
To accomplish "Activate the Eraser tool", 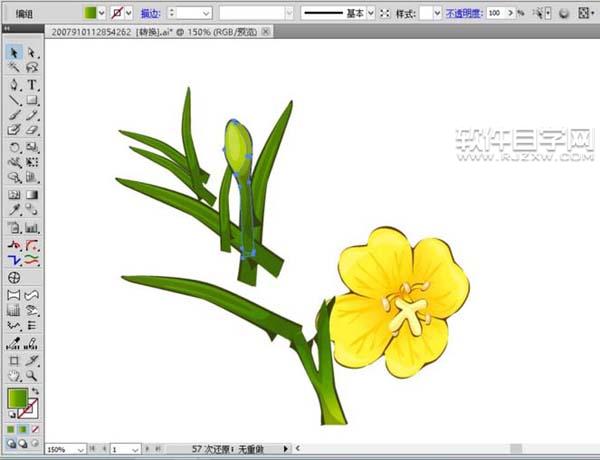I will pyautogui.click(x=32, y=130).
